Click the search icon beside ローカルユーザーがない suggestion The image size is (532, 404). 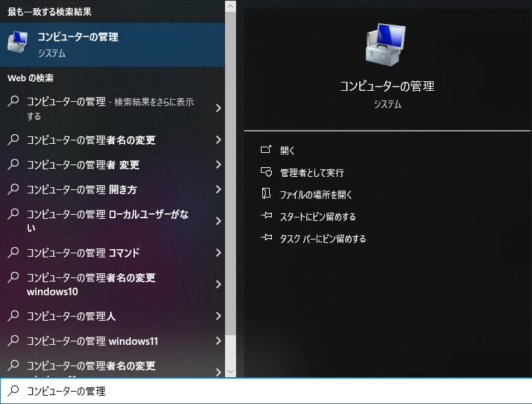13,214
